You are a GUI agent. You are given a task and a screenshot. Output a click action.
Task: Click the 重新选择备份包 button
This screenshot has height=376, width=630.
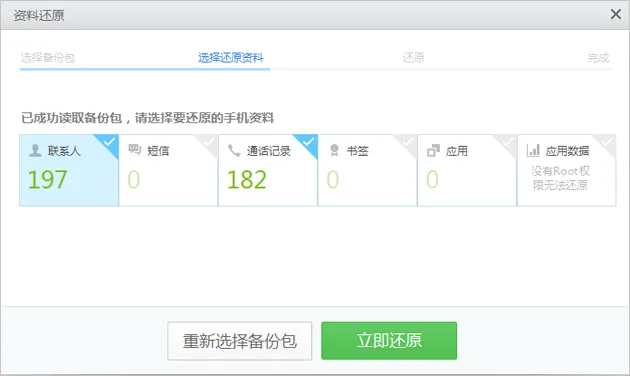(x=240, y=341)
